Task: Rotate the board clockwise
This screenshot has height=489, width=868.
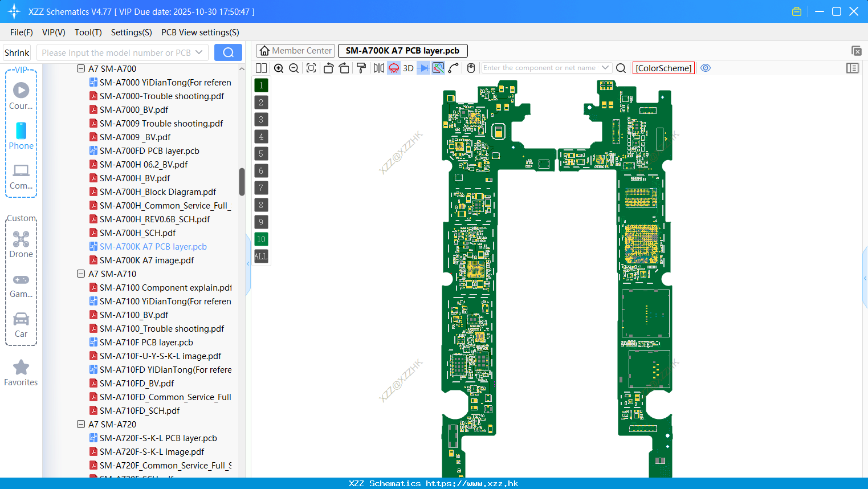Action: click(344, 68)
